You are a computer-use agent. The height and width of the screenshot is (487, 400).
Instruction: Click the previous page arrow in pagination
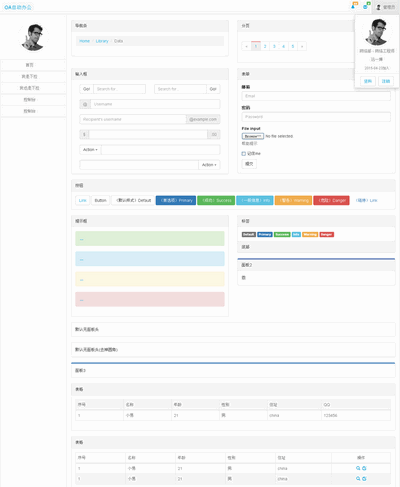[246, 46]
